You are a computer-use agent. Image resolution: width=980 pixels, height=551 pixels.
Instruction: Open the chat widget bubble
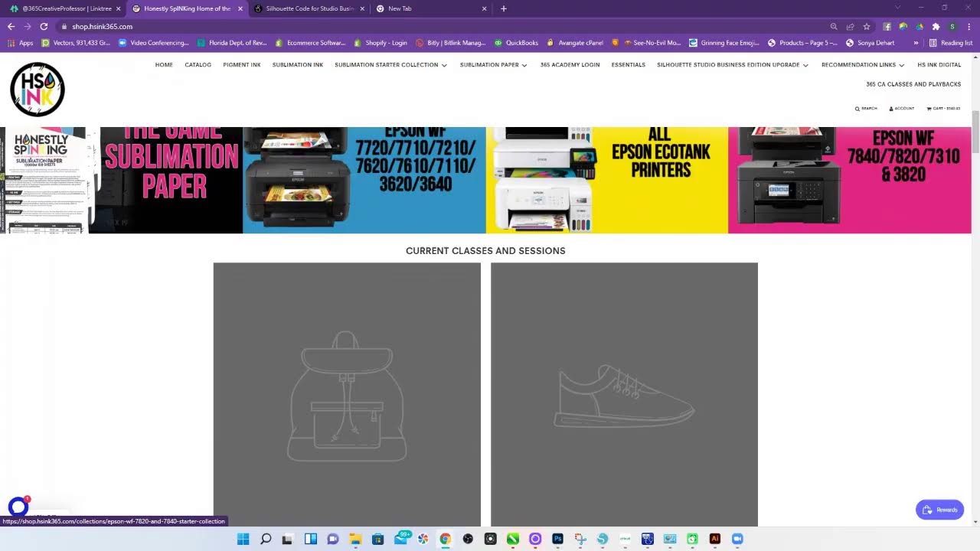(x=18, y=506)
